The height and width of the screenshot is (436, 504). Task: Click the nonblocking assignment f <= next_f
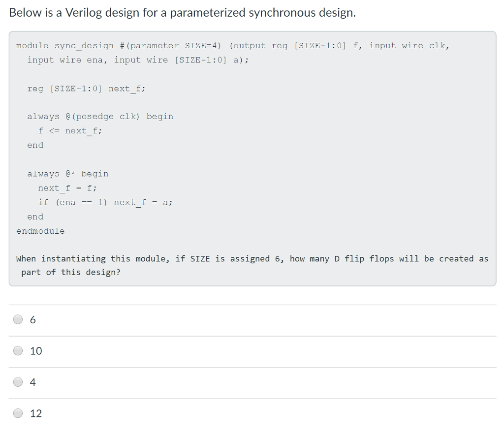(70, 130)
